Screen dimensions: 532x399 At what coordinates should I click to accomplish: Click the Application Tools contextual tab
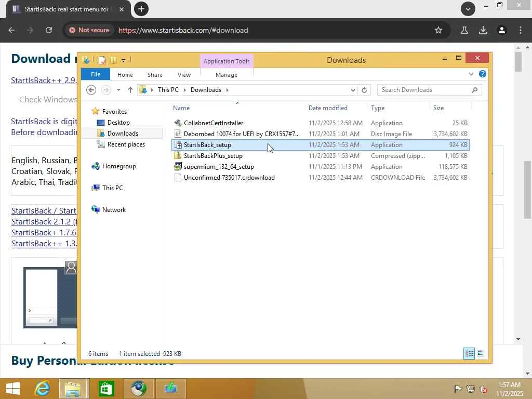pyautogui.click(x=227, y=61)
